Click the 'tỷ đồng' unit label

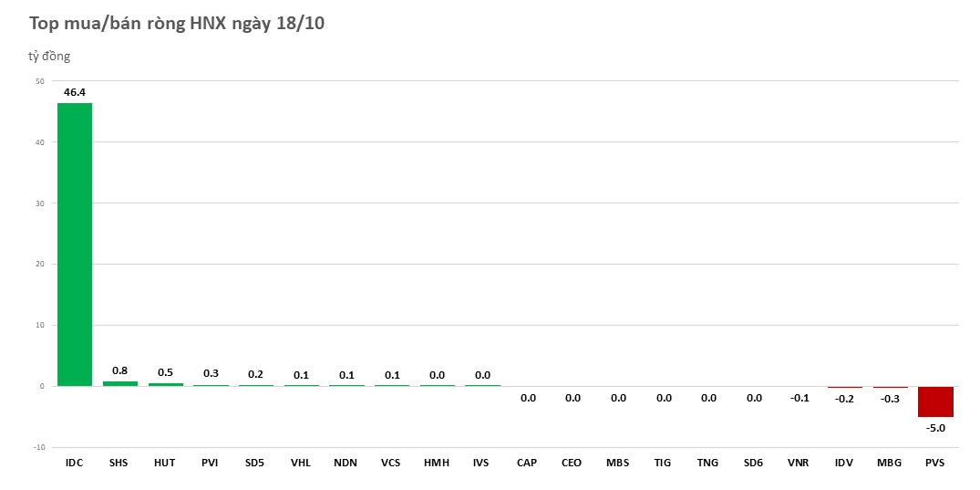(49, 57)
